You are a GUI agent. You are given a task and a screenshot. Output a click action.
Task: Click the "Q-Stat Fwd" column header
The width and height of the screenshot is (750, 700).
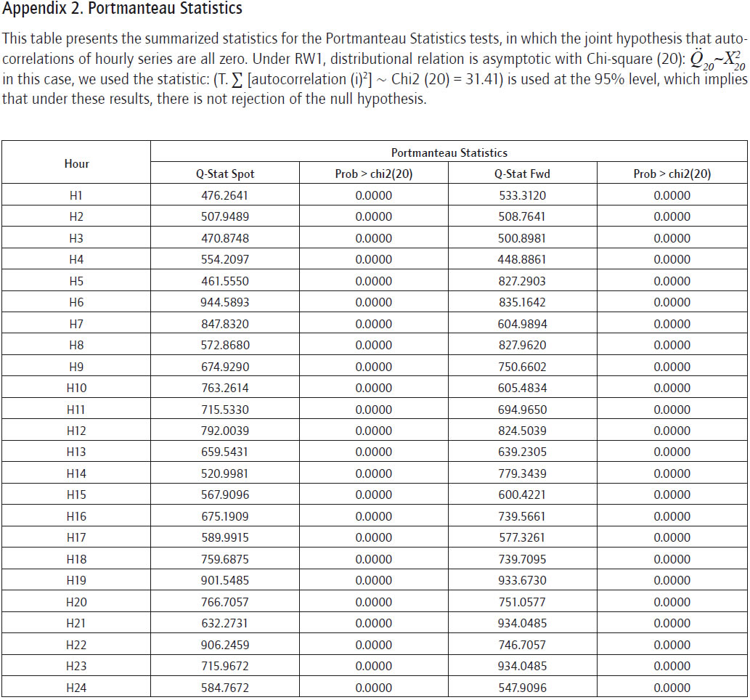point(522,174)
